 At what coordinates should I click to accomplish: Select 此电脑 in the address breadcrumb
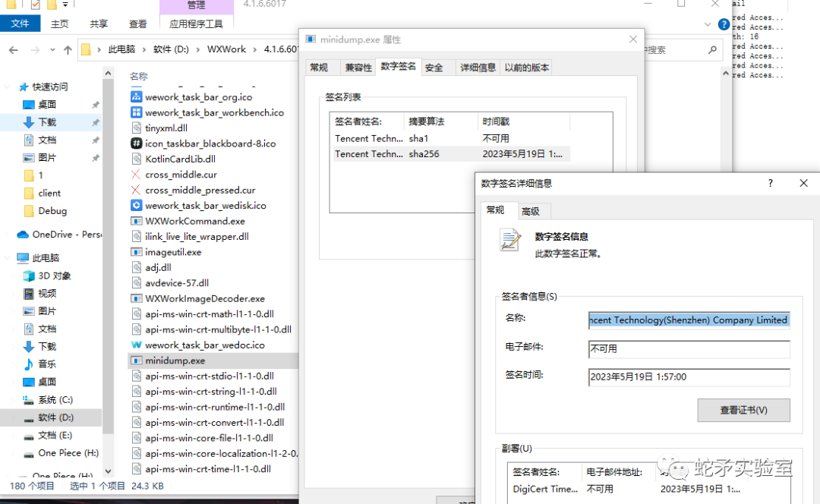coord(121,49)
